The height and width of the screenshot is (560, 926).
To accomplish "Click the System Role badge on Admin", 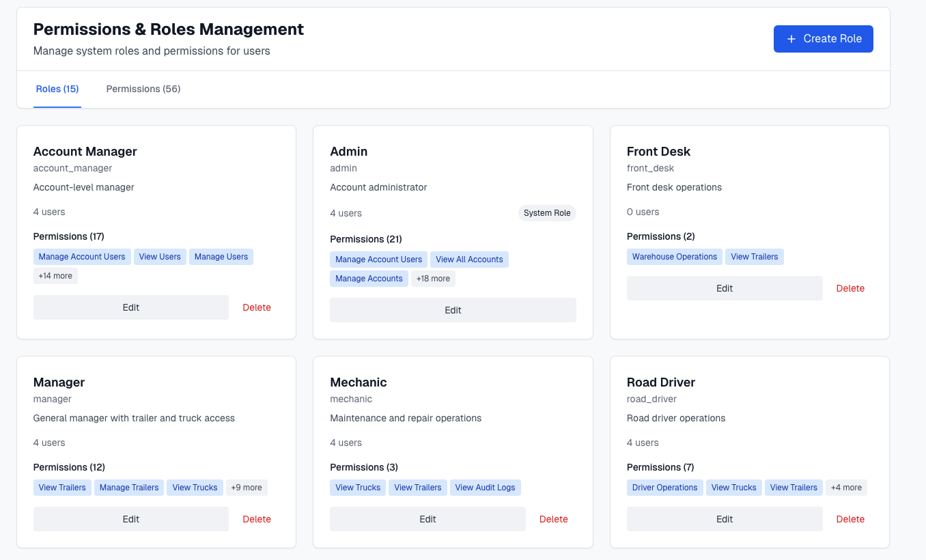I will pos(547,212).
